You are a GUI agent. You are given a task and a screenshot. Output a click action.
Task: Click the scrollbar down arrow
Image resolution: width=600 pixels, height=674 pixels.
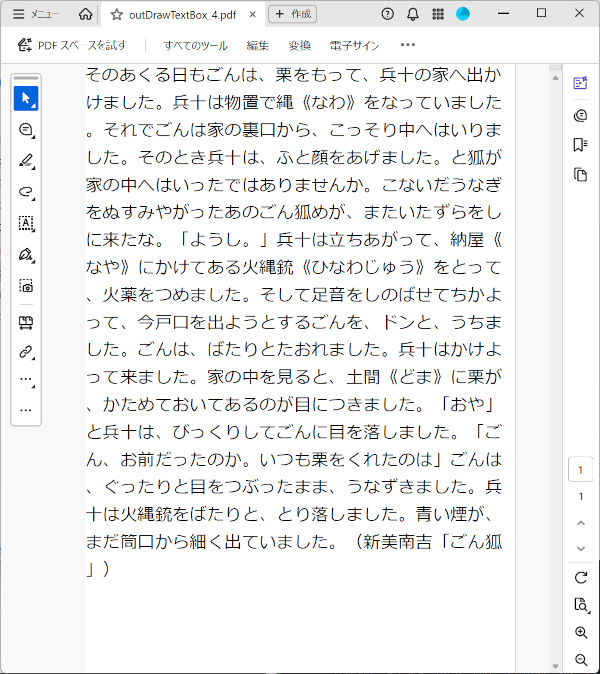[555, 667]
